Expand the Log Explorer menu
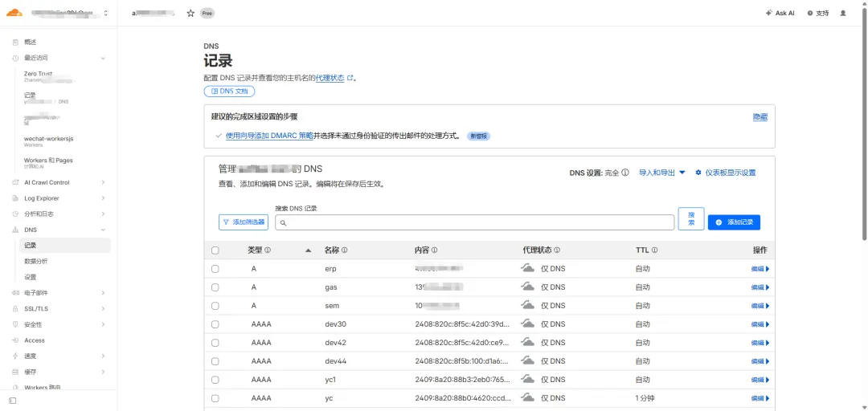 (x=103, y=198)
